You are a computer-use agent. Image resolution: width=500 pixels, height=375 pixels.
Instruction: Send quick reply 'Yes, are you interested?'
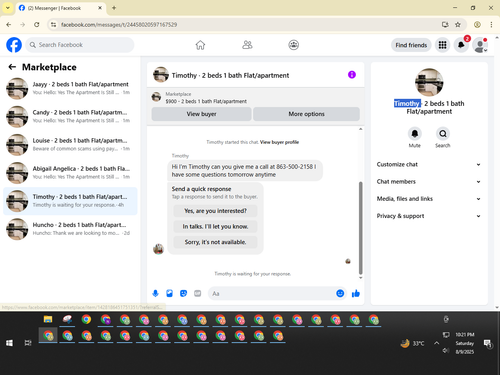215,211
